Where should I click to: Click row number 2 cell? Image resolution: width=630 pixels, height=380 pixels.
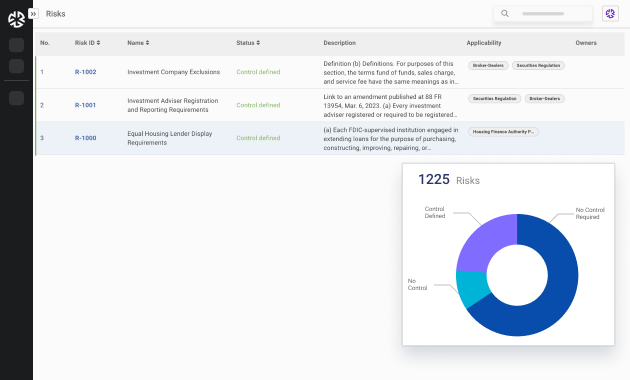[42, 105]
